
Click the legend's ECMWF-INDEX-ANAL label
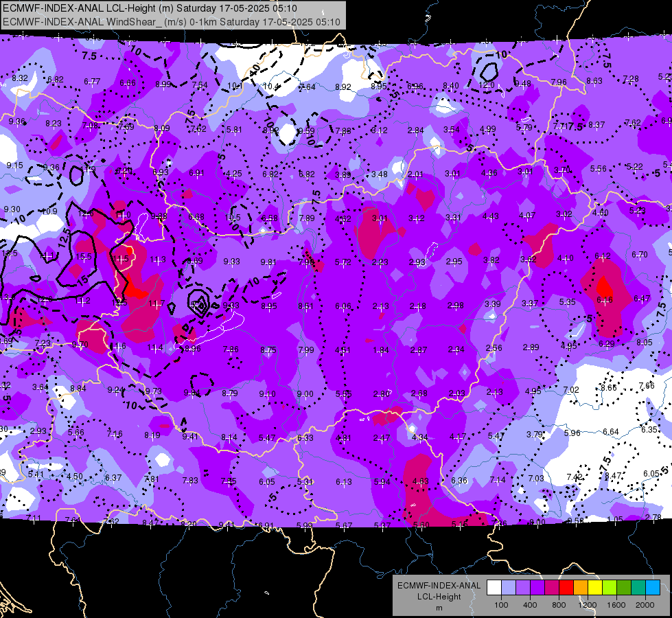[x=439, y=586]
